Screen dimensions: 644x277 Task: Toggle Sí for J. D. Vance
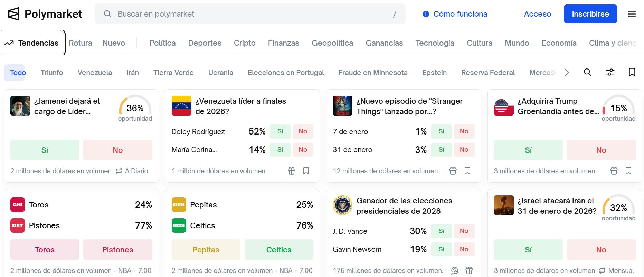click(441, 231)
